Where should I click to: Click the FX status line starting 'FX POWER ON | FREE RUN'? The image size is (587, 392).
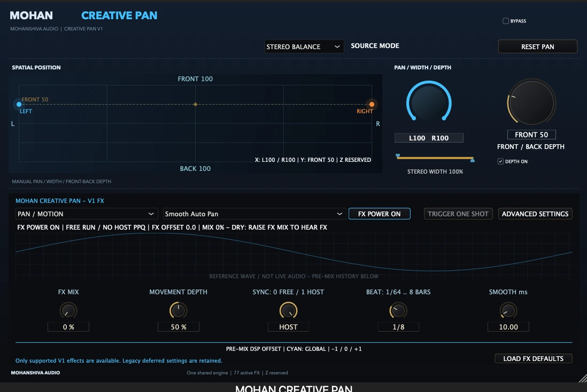click(x=172, y=227)
